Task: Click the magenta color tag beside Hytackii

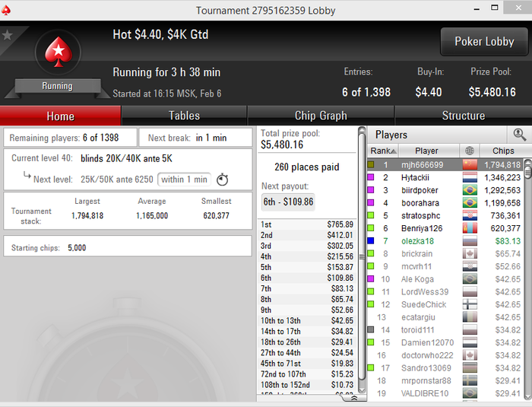Action: pos(371,177)
